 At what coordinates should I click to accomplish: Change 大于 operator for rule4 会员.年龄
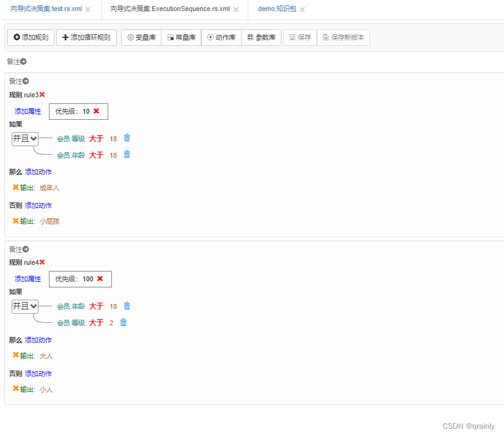coord(96,306)
